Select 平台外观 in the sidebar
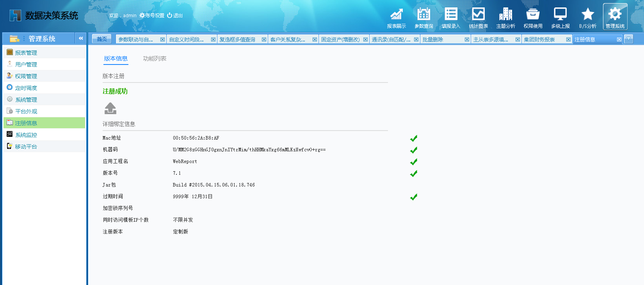The width and height of the screenshot is (644, 285). click(x=44, y=111)
